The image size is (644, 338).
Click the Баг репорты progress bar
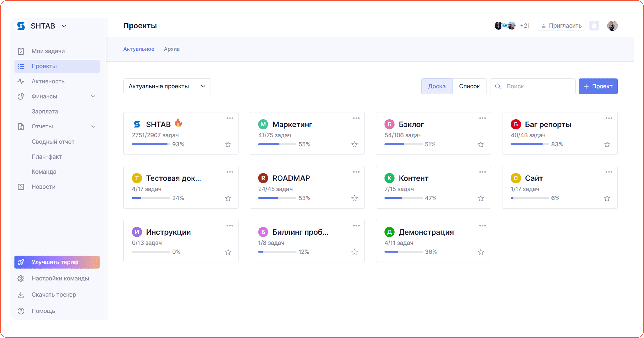click(x=530, y=144)
